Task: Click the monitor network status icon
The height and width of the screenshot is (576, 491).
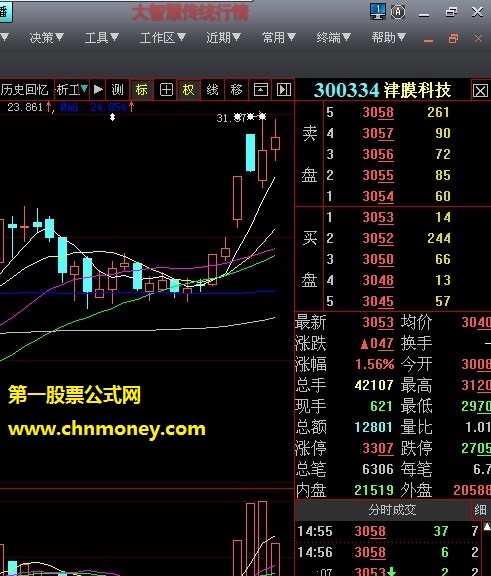Action: [378, 12]
